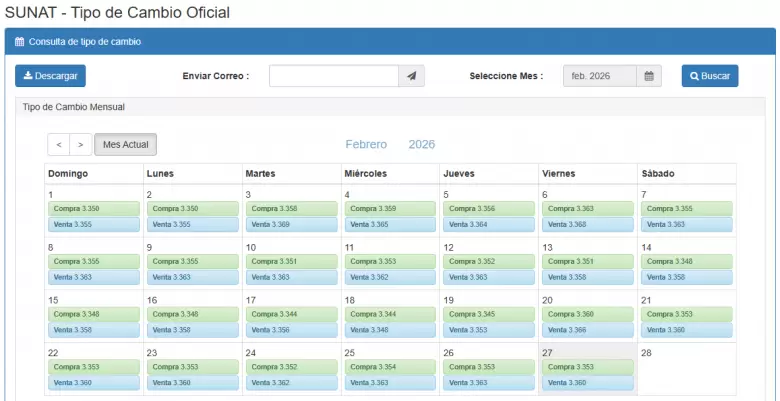This screenshot has width=780, height=401.
Task: Advance to next month using right arrow
Action: pos(81,145)
